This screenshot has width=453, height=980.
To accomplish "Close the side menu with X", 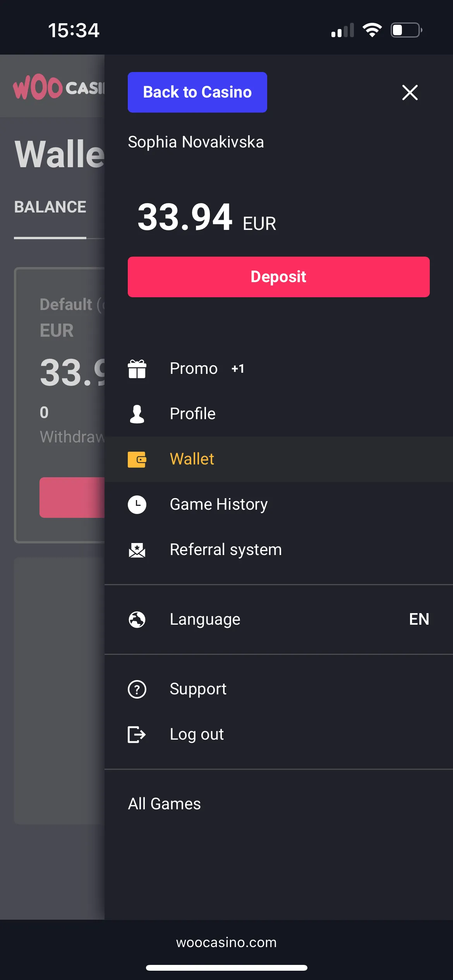I will 410,93.
